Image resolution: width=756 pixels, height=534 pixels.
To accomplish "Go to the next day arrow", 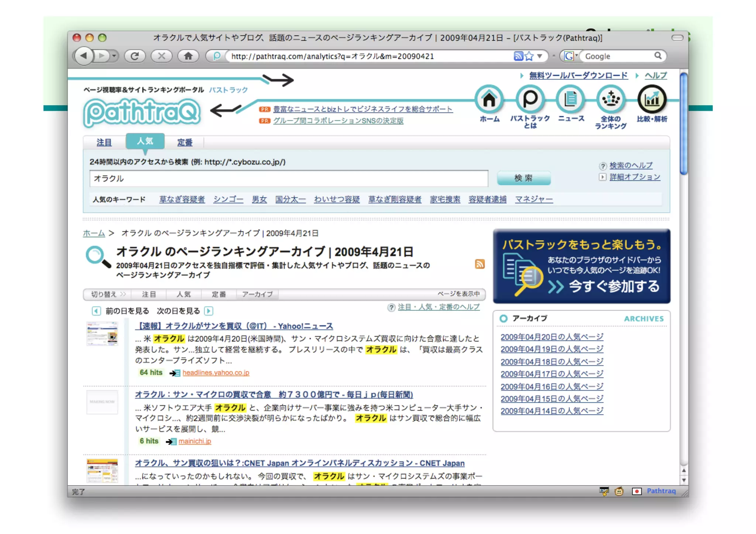I will click(209, 311).
